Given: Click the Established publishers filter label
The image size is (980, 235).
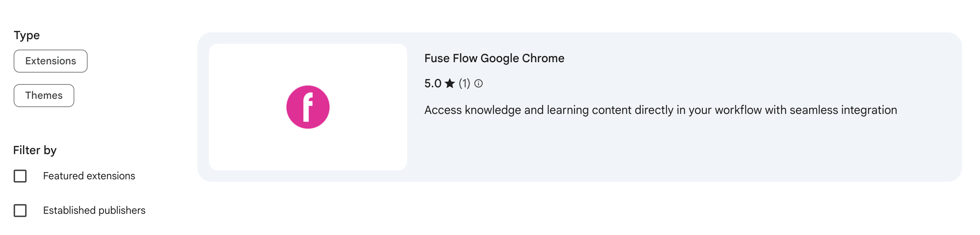Looking at the screenshot, I should (94, 210).
